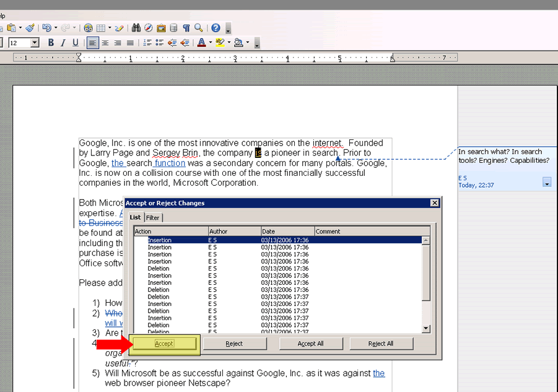The image size is (558, 392).
Task: Click the misspelled word 'internet'
Action: 328,143
